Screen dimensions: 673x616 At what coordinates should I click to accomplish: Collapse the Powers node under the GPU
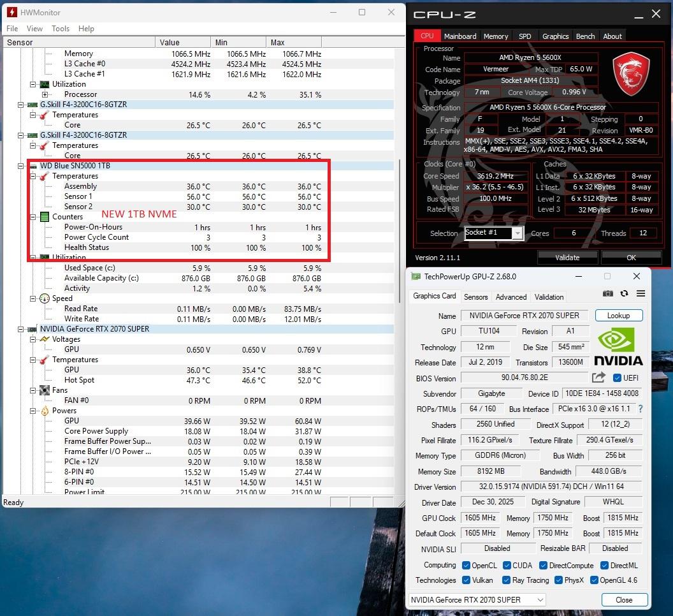33,411
